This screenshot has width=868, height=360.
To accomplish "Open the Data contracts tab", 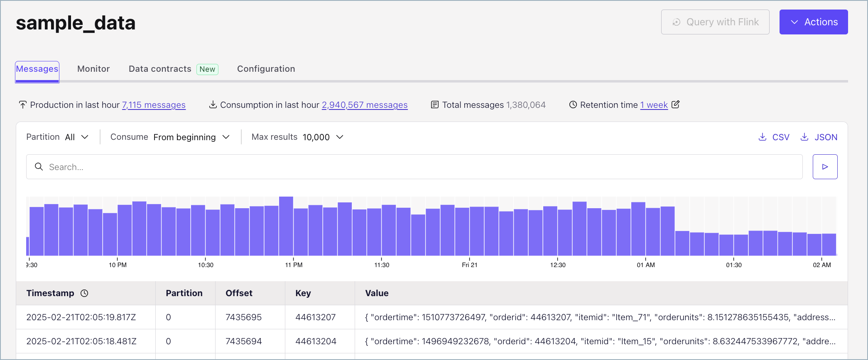I will 160,69.
